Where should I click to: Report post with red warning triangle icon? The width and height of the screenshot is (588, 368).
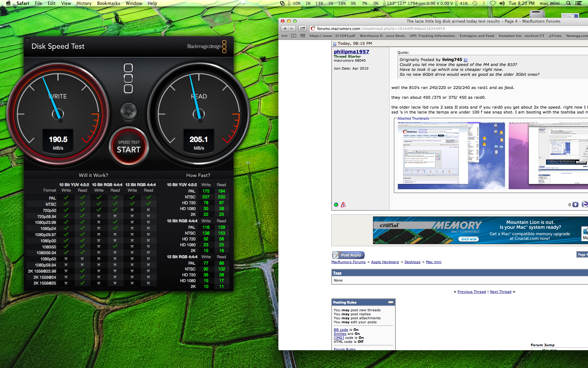[343, 205]
